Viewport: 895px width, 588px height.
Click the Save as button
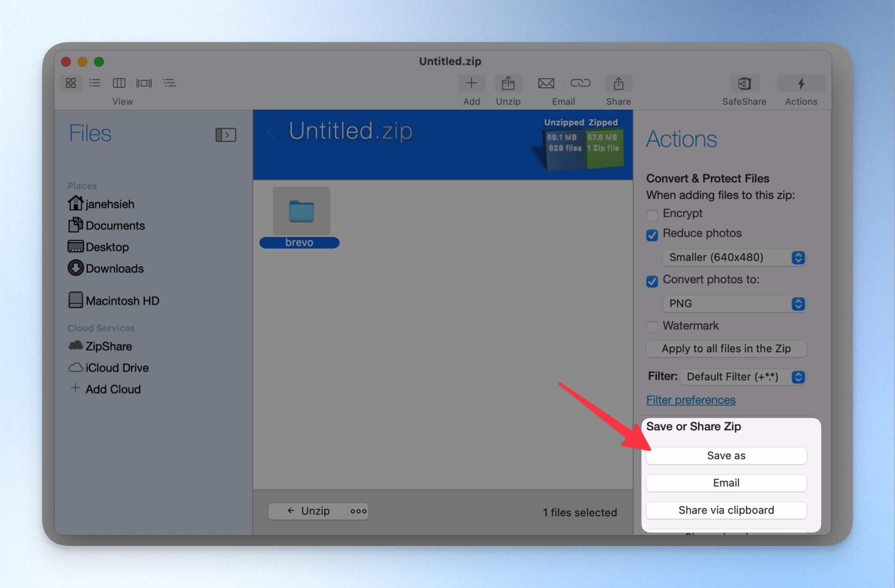click(x=726, y=456)
